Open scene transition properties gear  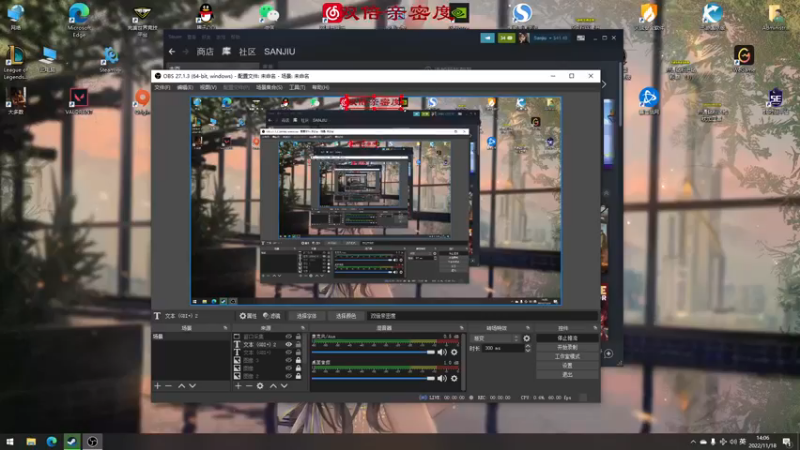pos(527,338)
